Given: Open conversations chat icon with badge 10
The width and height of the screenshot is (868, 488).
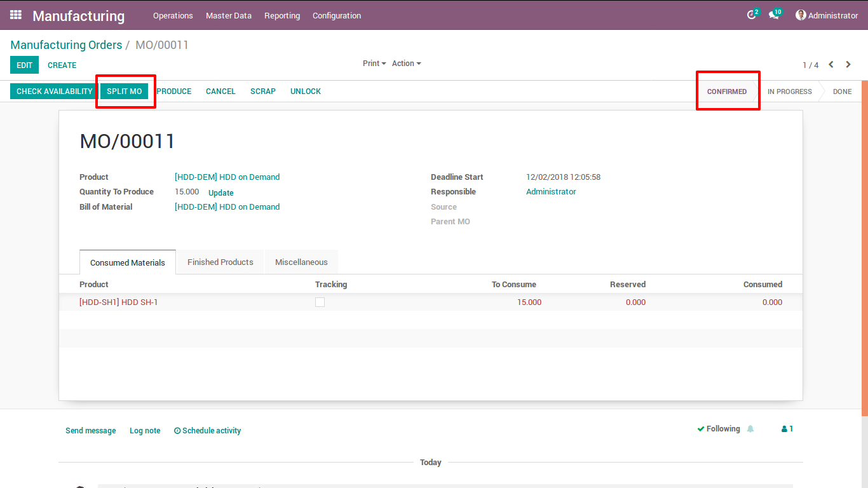Looking at the screenshot, I should click(774, 15).
